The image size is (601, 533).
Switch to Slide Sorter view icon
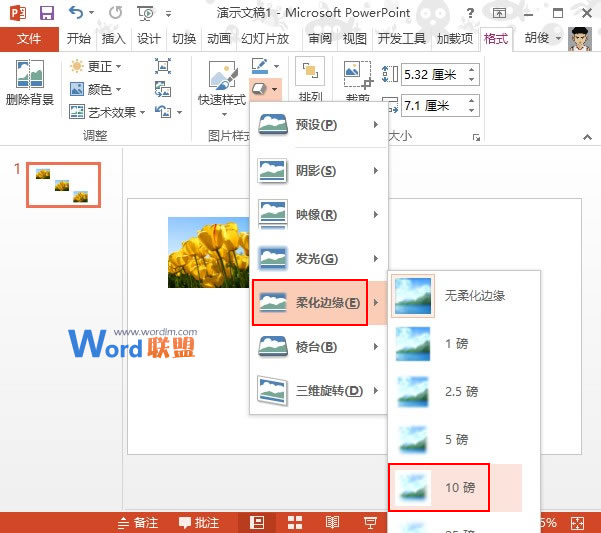[295, 523]
